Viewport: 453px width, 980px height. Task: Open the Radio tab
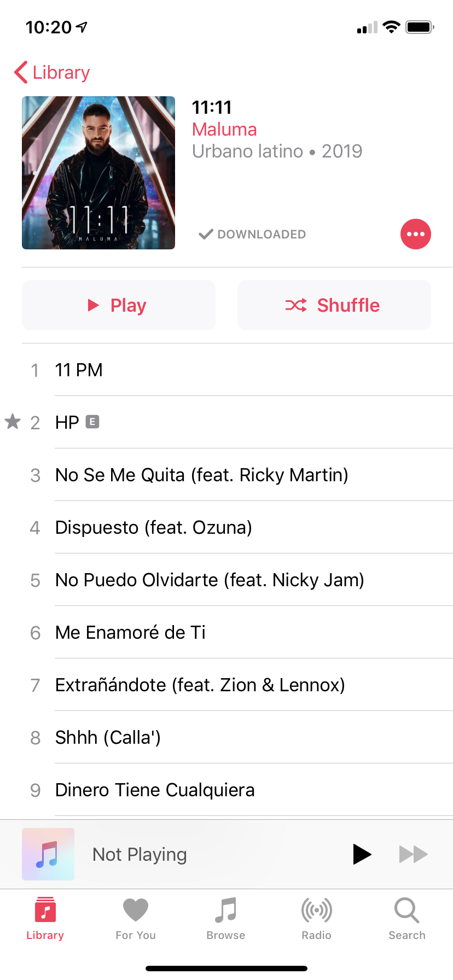(317, 919)
